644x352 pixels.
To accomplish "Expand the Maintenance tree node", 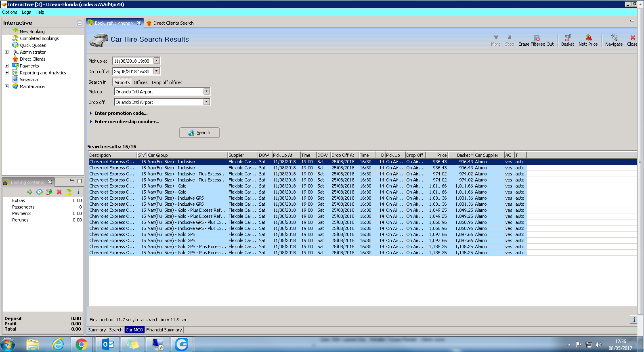I will tap(6, 86).
